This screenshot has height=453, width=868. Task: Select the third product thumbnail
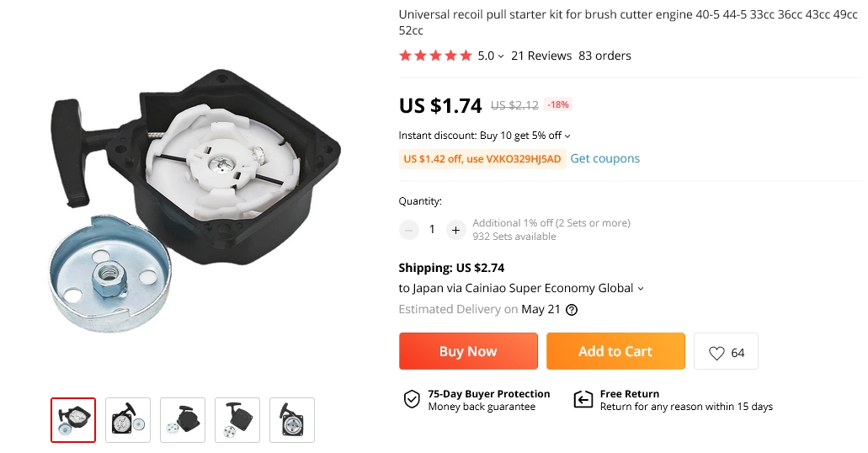[183, 420]
